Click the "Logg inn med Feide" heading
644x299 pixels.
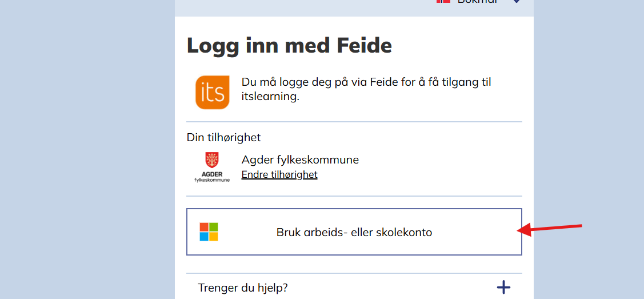pyautogui.click(x=289, y=45)
